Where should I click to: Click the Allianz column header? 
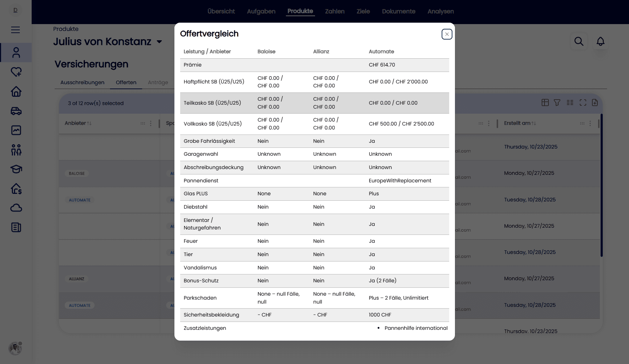click(321, 51)
